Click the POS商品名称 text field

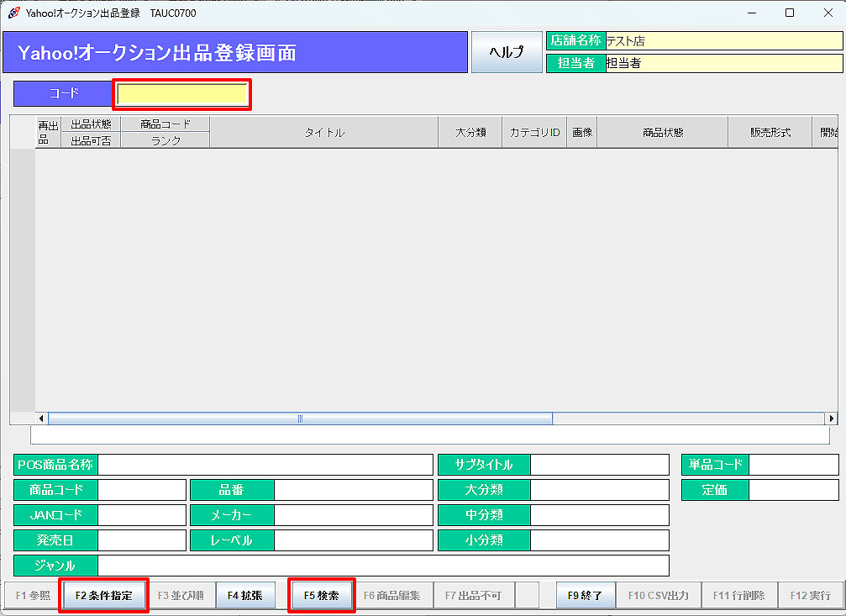click(x=265, y=465)
